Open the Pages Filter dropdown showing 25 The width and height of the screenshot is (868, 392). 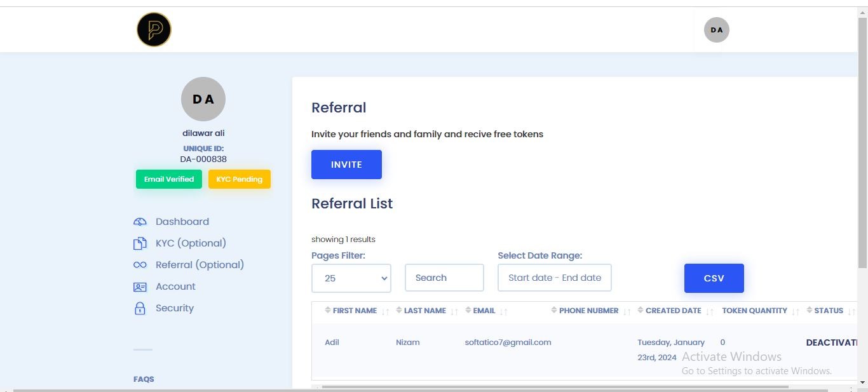coord(351,278)
